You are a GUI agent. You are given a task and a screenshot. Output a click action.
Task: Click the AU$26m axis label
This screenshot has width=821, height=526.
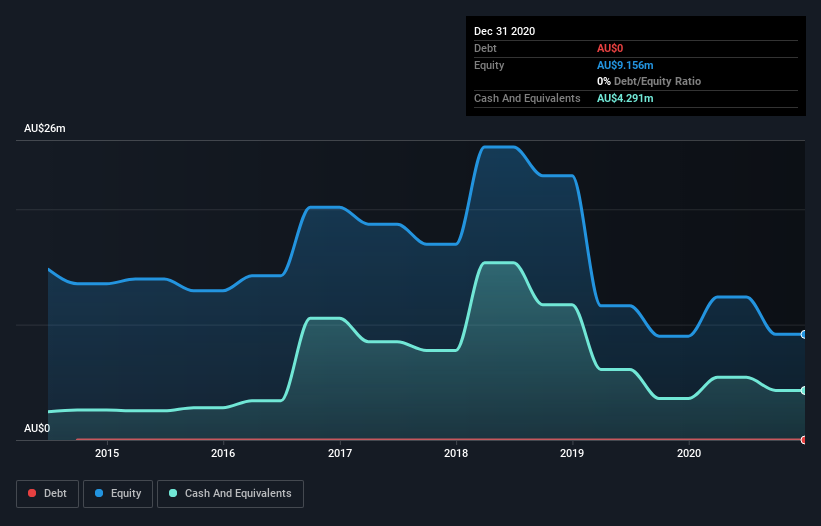45,128
